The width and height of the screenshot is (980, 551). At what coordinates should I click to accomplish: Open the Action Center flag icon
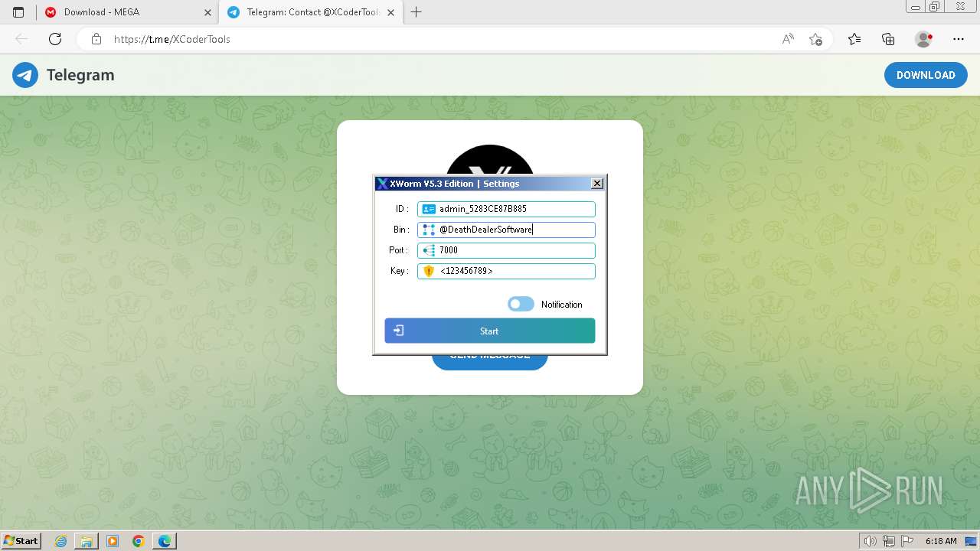pyautogui.click(x=907, y=541)
